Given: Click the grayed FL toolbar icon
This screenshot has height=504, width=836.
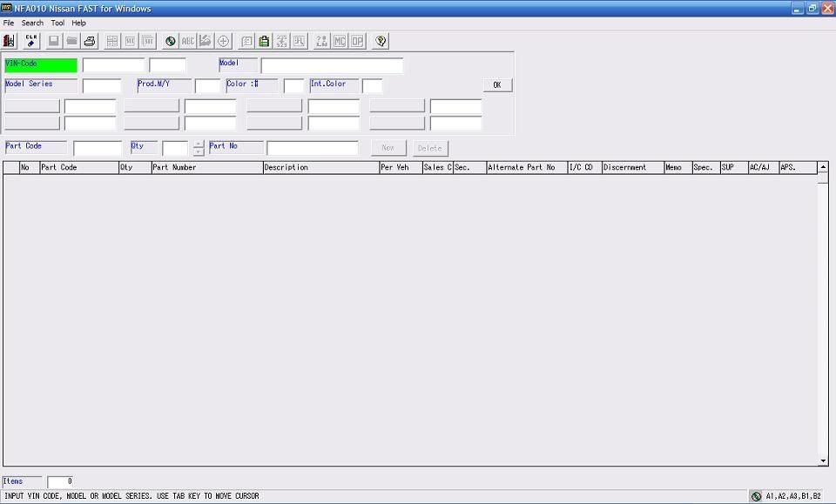Looking at the screenshot, I should pyautogui.click(x=300, y=41).
